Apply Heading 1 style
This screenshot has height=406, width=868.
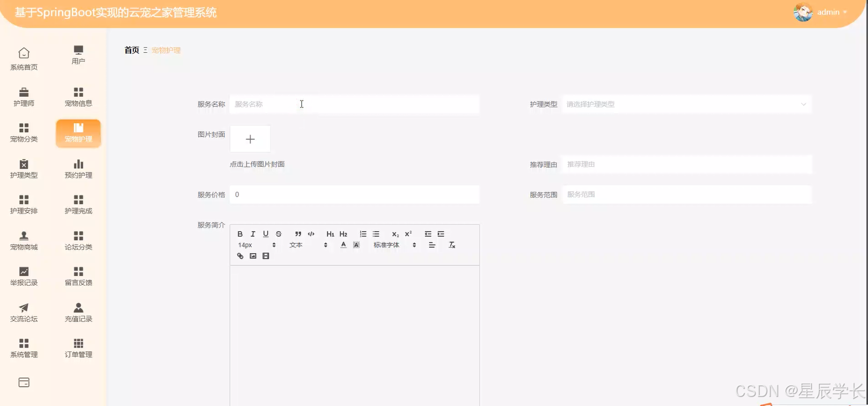(x=330, y=234)
